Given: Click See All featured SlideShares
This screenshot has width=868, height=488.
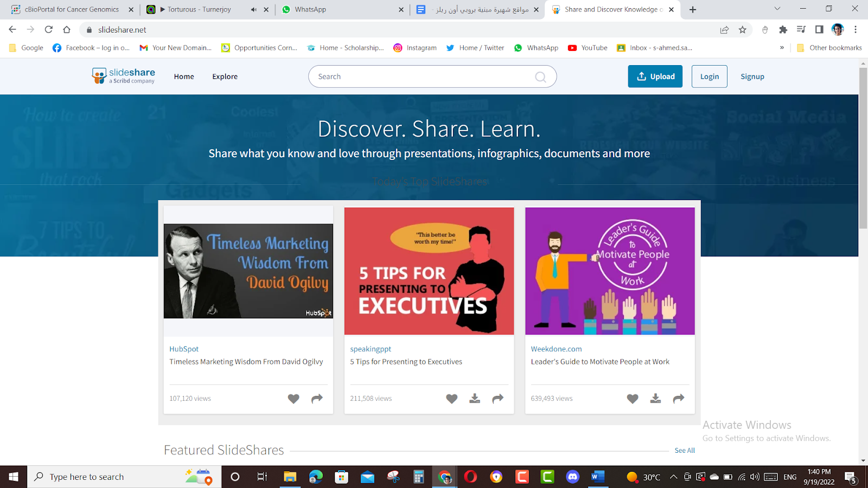Looking at the screenshot, I should click(x=685, y=451).
